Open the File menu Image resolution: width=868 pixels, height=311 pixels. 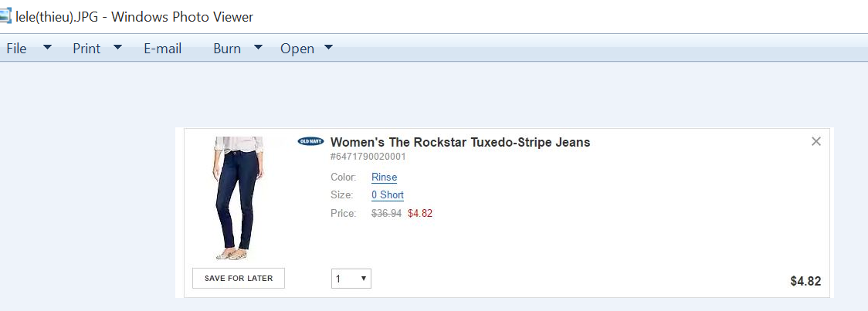(x=16, y=49)
